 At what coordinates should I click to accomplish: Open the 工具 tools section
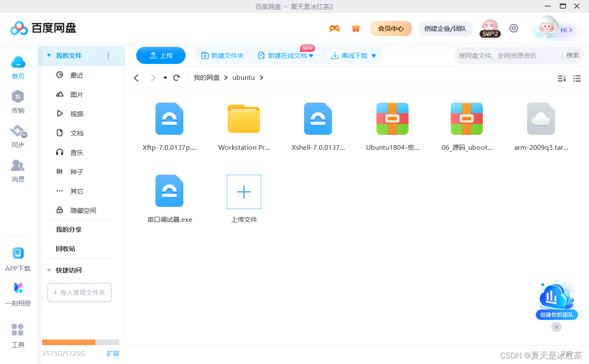click(x=18, y=336)
